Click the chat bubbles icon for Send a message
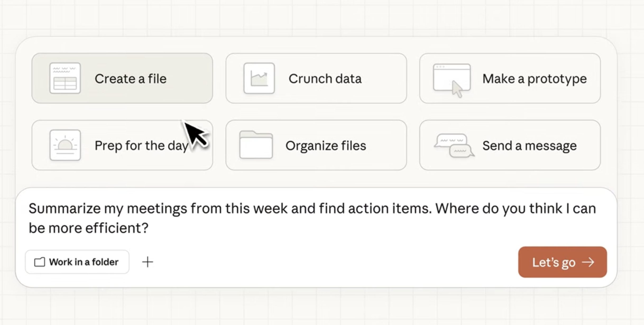The image size is (644, 325). coord(454,145)
